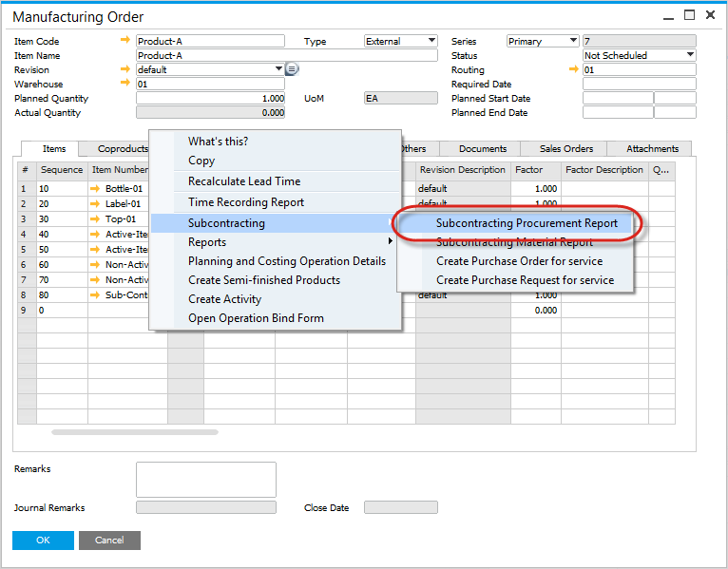Select Planning and Costing Operation Details

pyautogui.click(x=276, y=261)
